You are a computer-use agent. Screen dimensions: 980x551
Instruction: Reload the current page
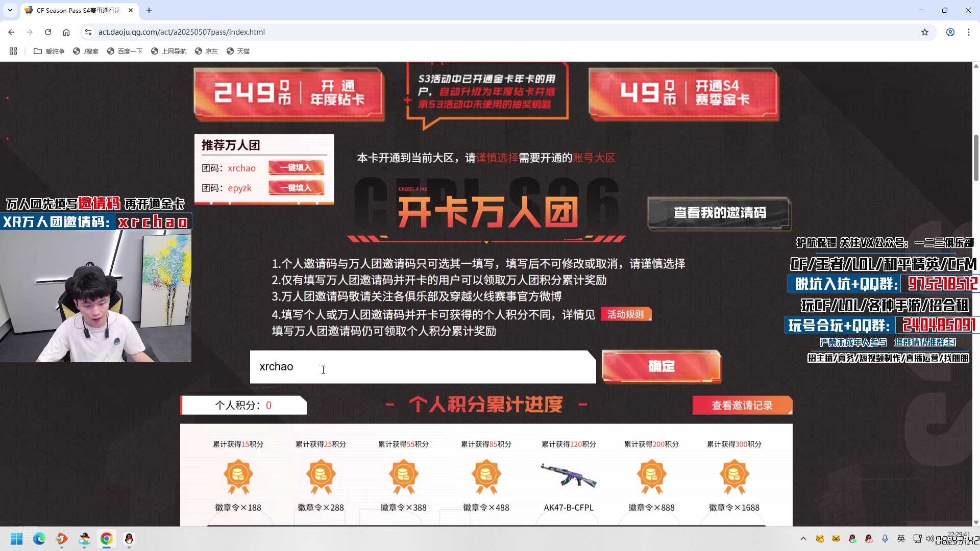pyautogui.click(x=48, y=32)
